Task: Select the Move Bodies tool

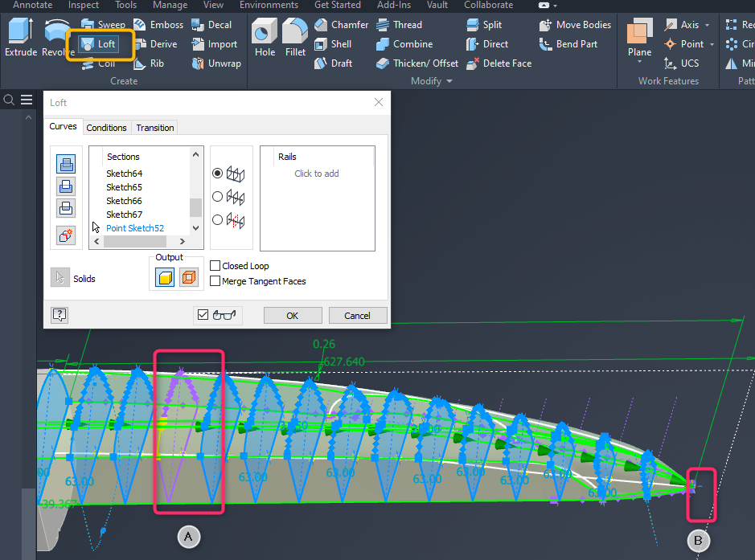Action: click(574, 24)
